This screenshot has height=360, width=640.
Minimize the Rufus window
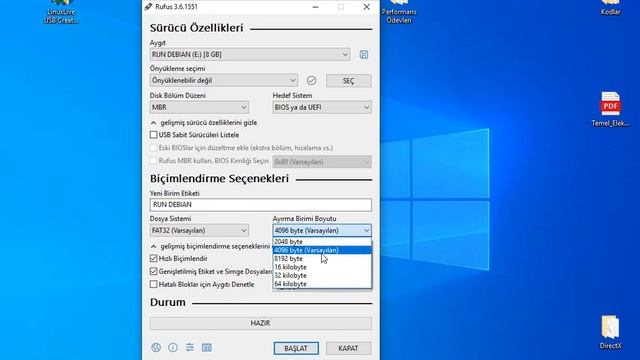coord(316,7)
